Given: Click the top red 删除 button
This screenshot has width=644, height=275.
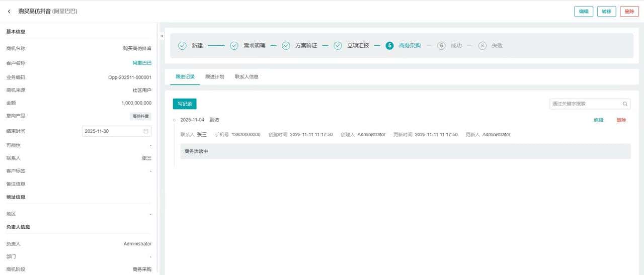Looking at the screenshot, I should click(629, 12).
